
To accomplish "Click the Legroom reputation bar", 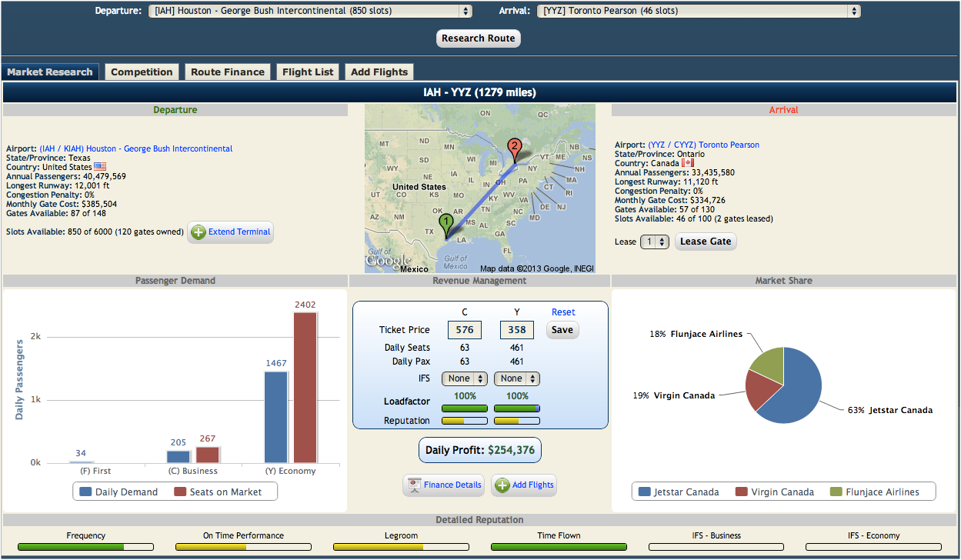I will [x=401, y=547].
